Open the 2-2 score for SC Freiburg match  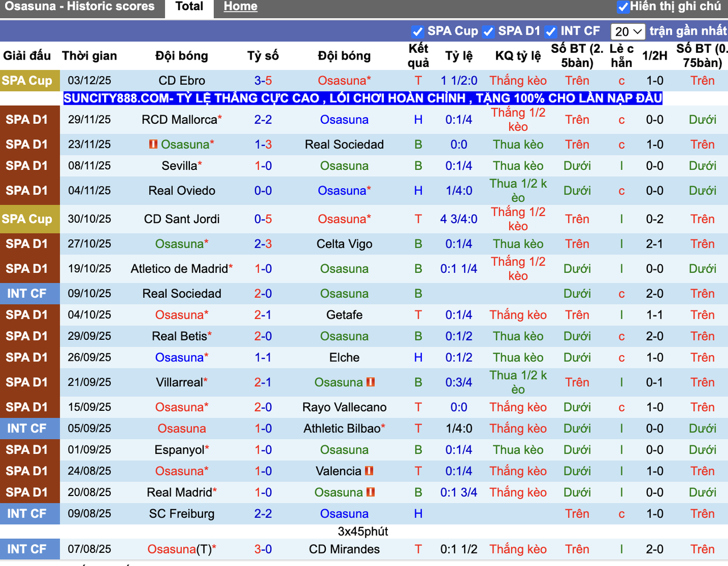[x=263, y=514]
